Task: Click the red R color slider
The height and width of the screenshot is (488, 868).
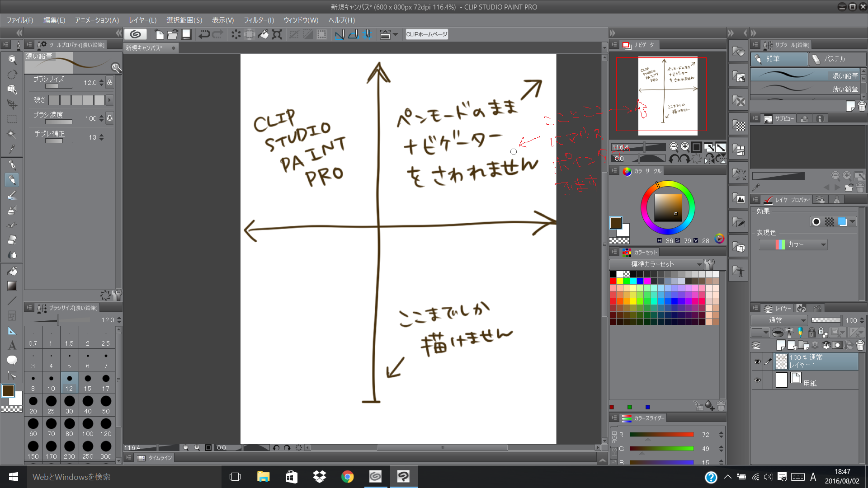Action: coord(661,435)
